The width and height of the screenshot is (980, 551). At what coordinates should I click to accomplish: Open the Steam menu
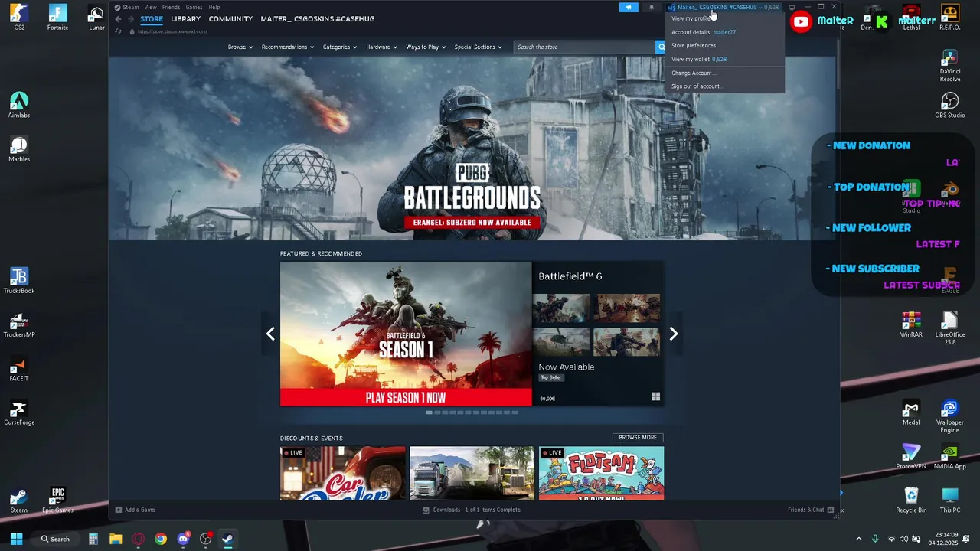click(131, 8)
